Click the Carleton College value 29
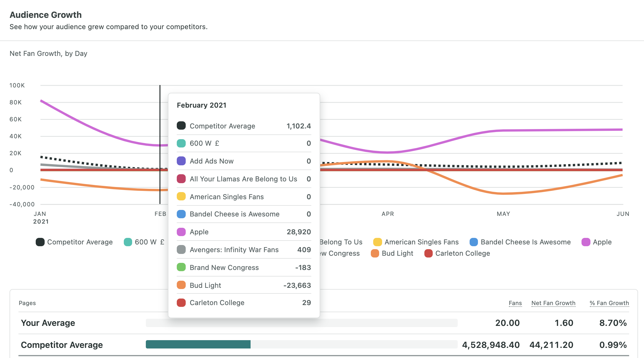The image size is (644, 358). (307, 303)
